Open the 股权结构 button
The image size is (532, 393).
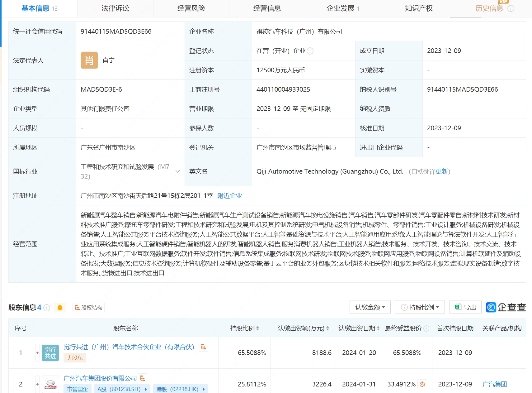88,308
